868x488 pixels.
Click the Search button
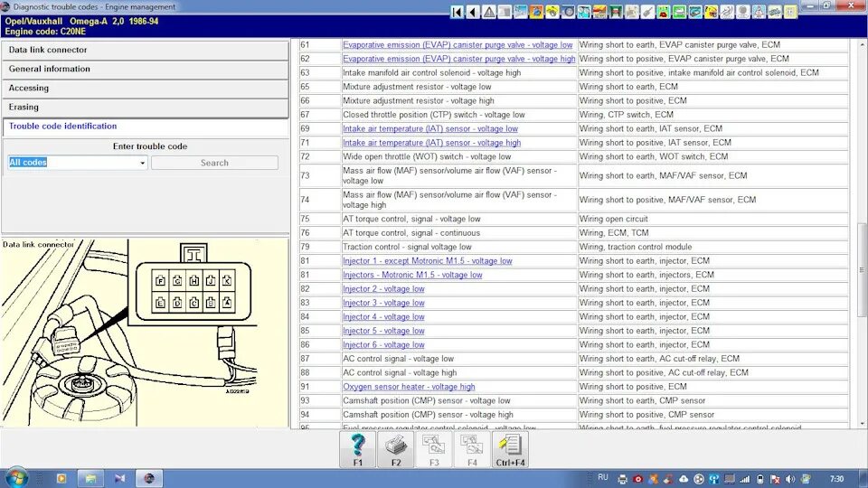coord(214,163)
